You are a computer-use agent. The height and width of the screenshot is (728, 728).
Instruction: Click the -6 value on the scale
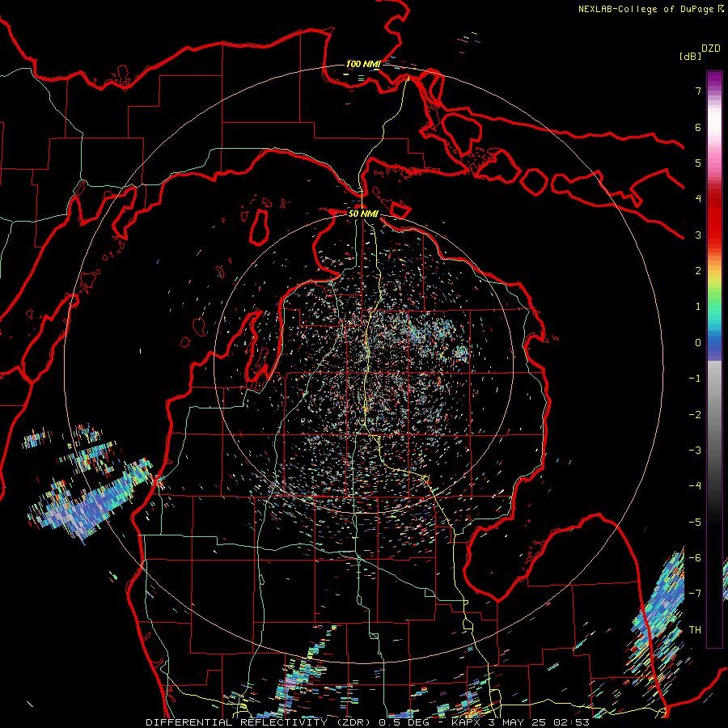click(x=695, y=558)
